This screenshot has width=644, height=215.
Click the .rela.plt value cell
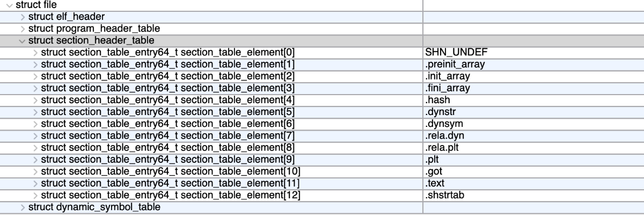(533, 147)
